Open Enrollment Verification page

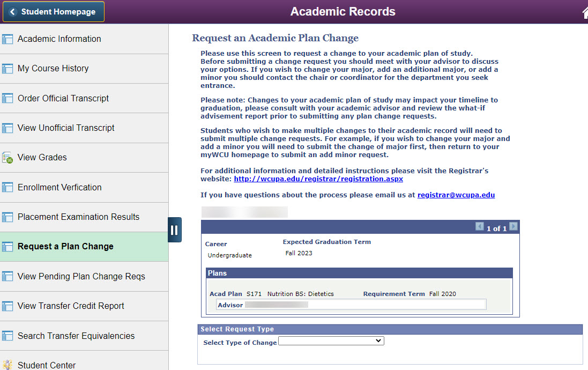(59, 188)
